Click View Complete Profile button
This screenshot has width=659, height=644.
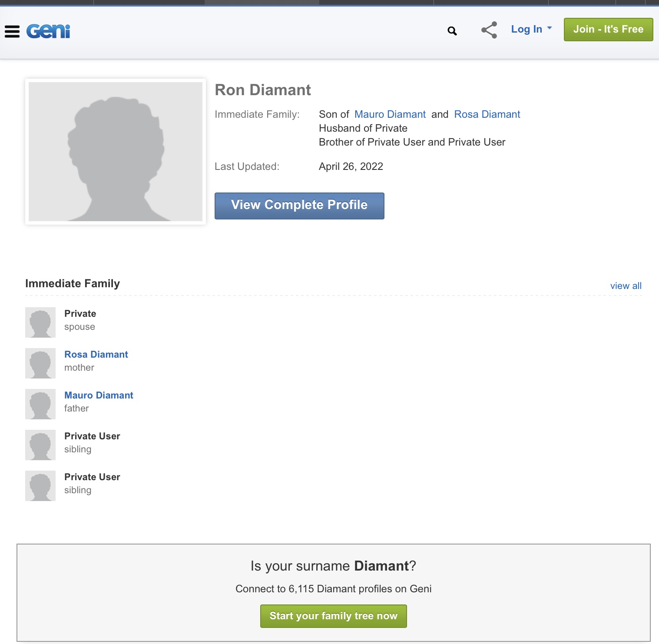pos(299,206)
